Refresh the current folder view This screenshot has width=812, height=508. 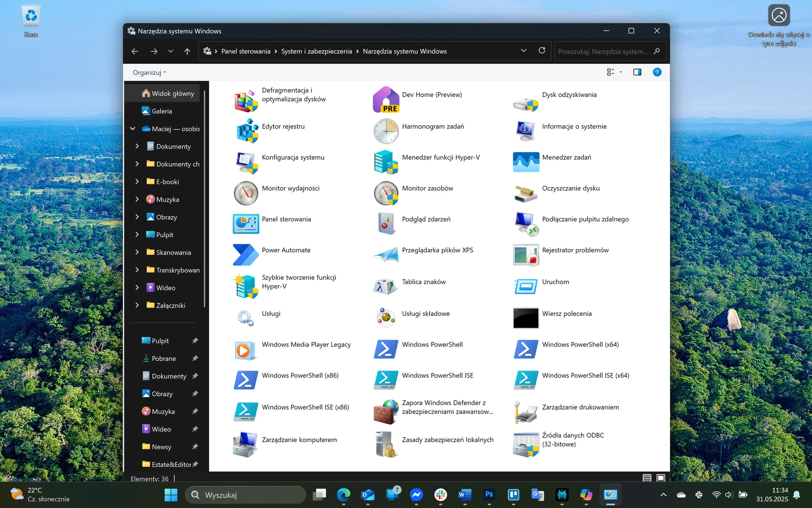coord(542,51)
